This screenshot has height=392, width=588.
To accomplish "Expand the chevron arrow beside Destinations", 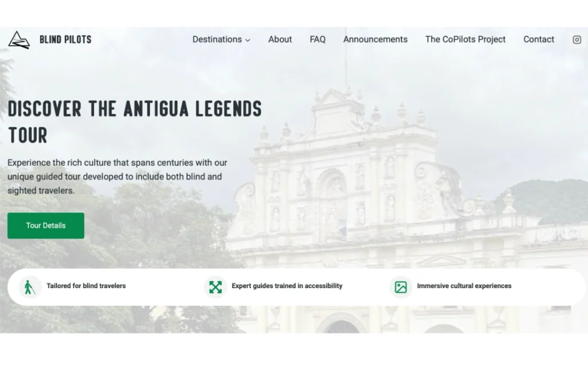I will (247, 40).
